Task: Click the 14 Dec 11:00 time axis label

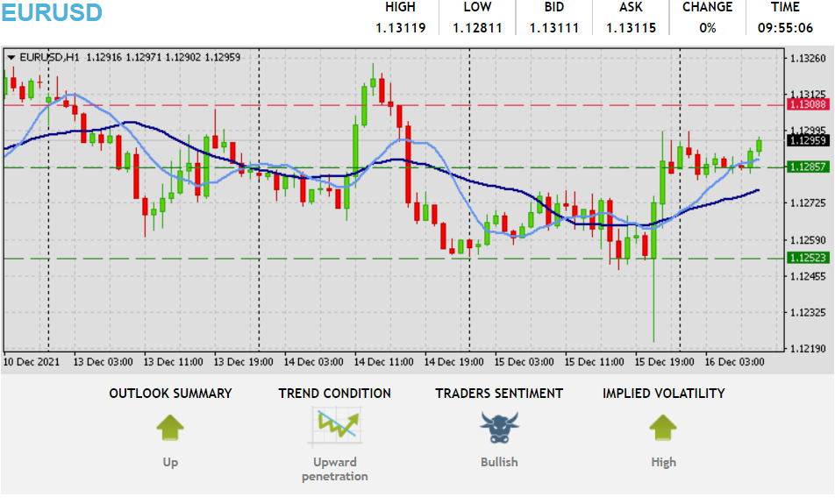Action: pyautogui.click(x=383, y=362)
